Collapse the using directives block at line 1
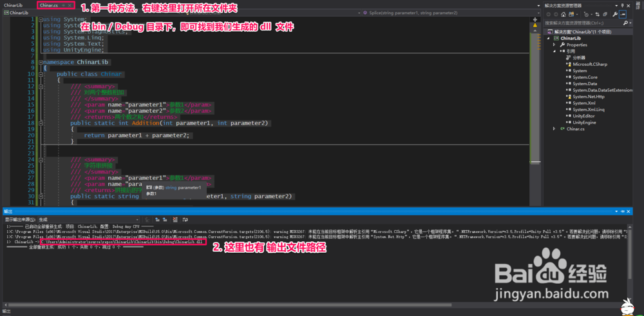 click(40, 20)
